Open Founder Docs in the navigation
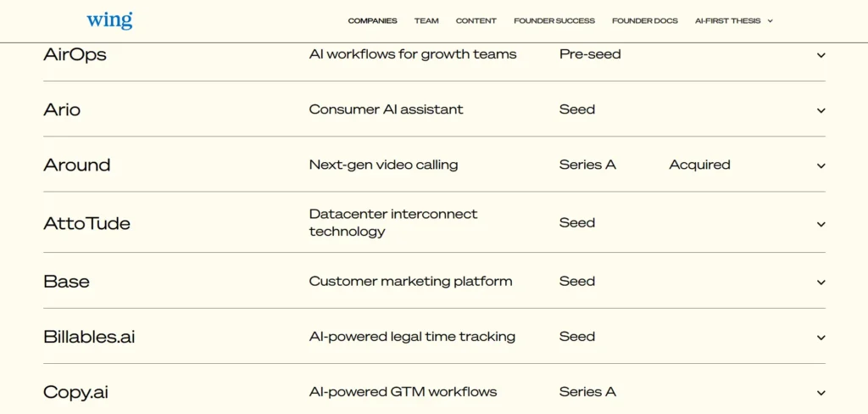 coord(645,21)
